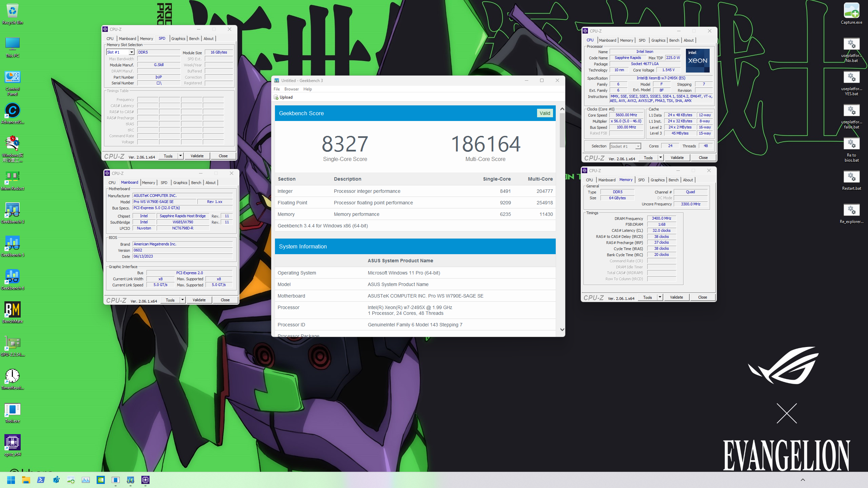Click Tools button in the Memory CPU-Z window
This screenshot has height=488, width=868.
coord(648,297)
